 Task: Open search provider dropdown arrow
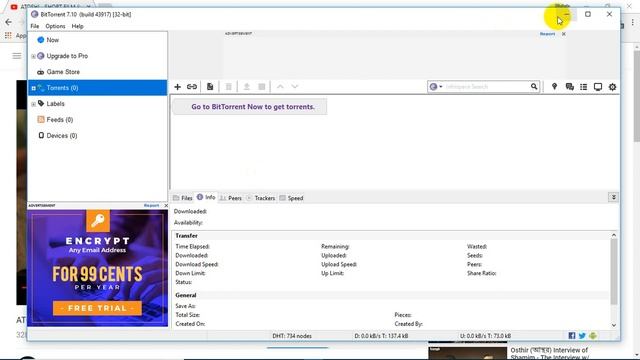point(441,87)
